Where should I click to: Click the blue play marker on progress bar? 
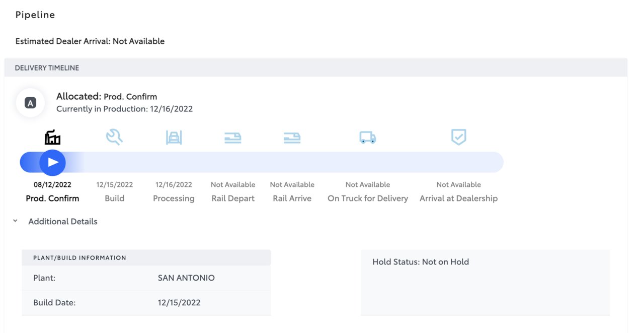click(53, 162)
